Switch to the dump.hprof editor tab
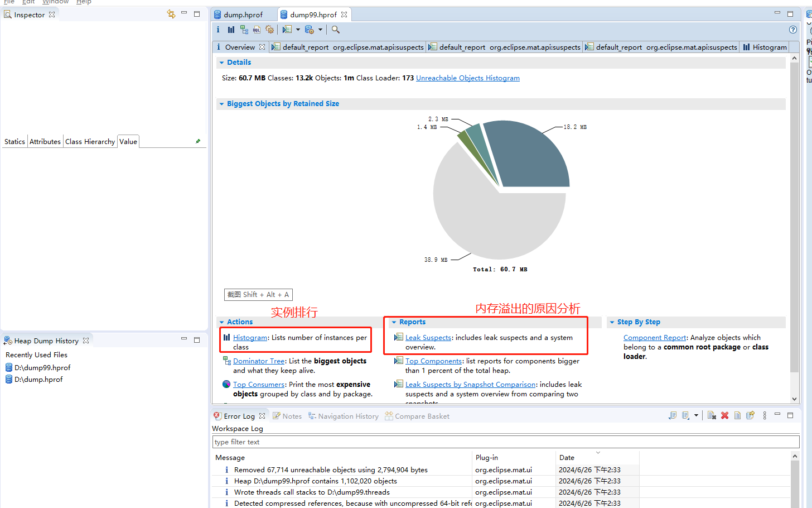 [x=243, y=15]
